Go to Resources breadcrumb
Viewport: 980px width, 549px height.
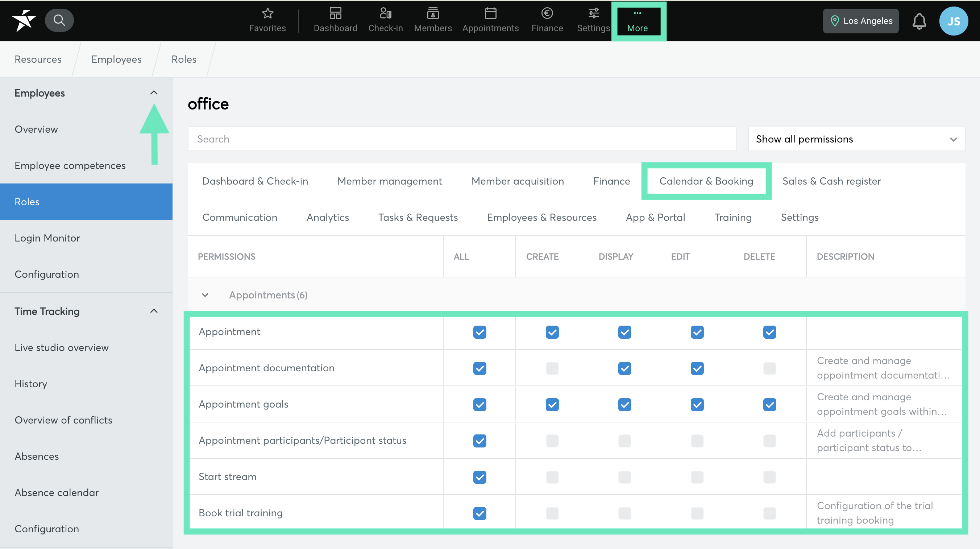(38, 59)
